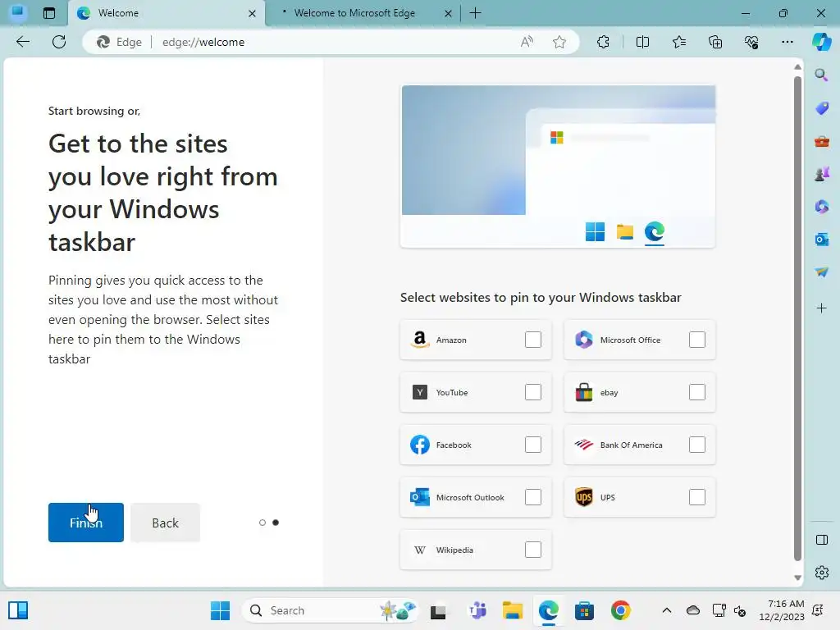This screenshot has width=840, height=630.
Task: Open the Widgets icon on taskbar
Action: pyautogui.click(x=18, y=610)
